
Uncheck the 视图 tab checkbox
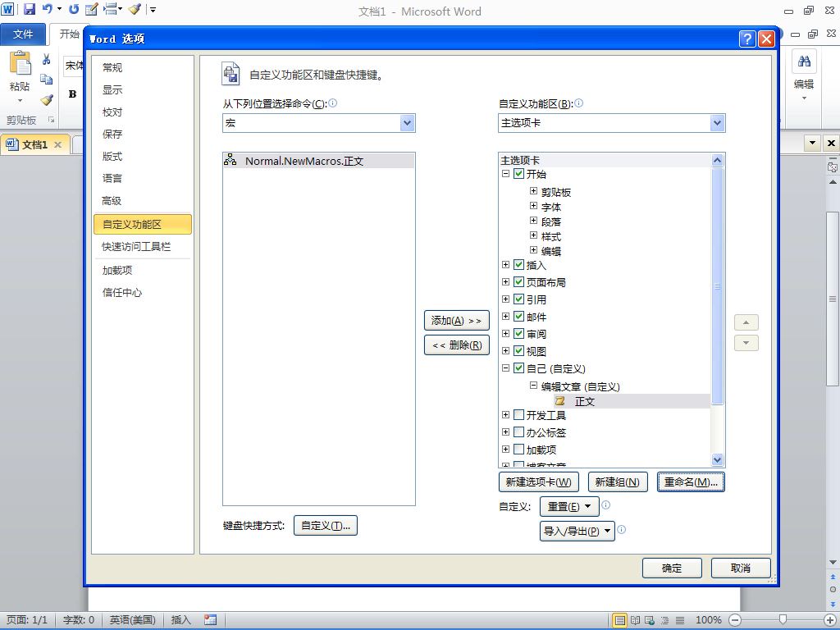coord(518,350)
